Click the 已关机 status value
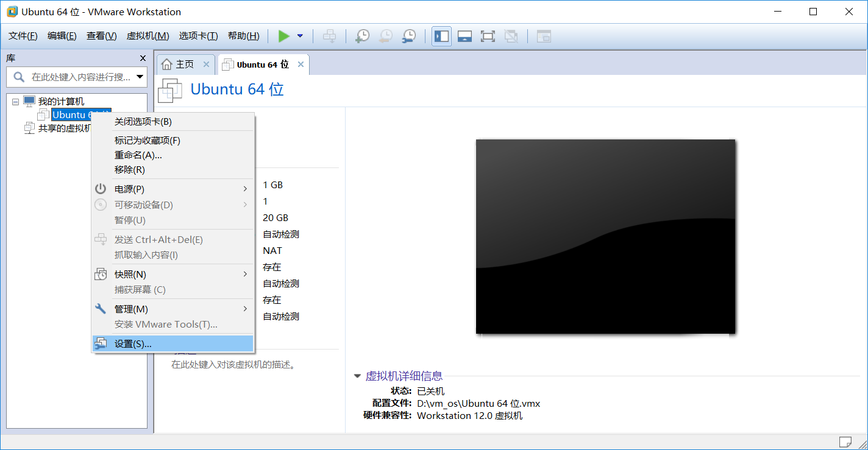The height and width of the screenshot is (450, 868). [430, 391]
